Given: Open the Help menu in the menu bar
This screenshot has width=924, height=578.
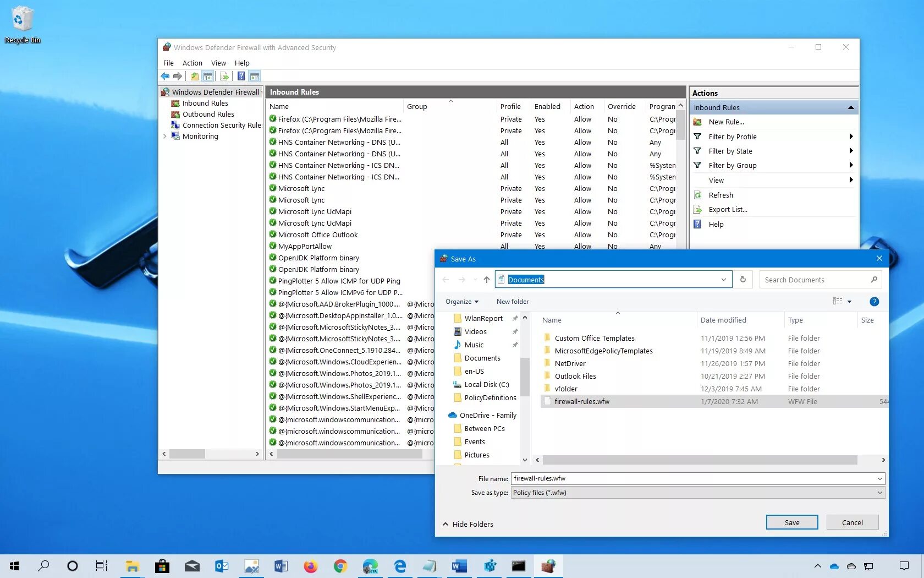Looking at the screenshot, I should pos(242,63).
